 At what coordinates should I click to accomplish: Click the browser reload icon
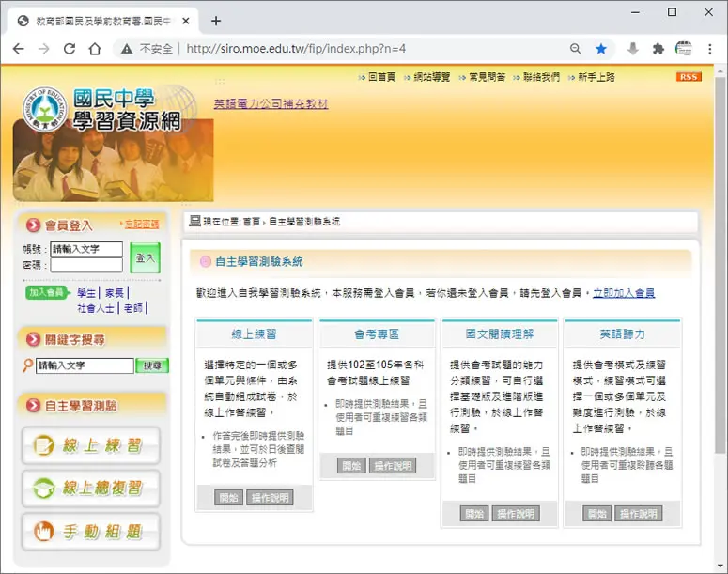pyautogui.click(x=70, y=48)
